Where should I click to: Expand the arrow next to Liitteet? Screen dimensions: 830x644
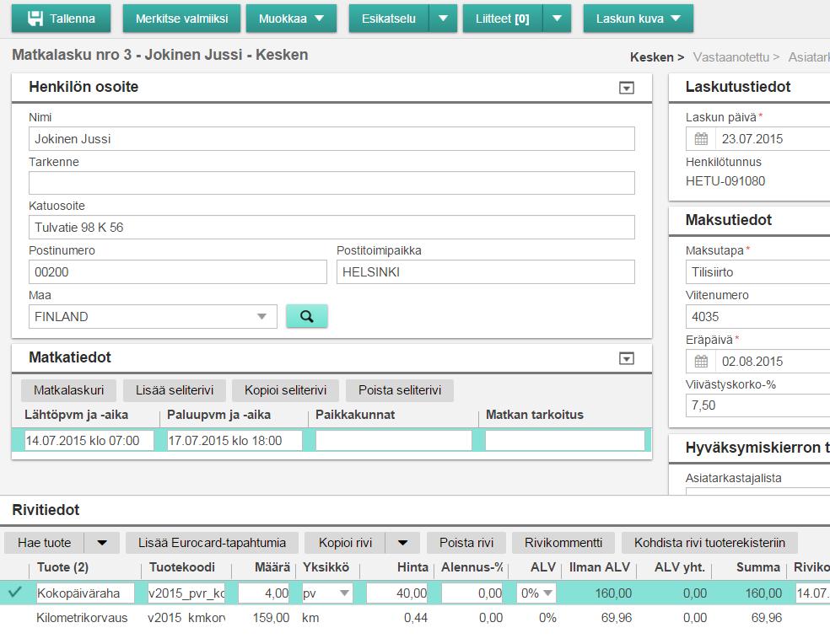(x=557, y=19)
